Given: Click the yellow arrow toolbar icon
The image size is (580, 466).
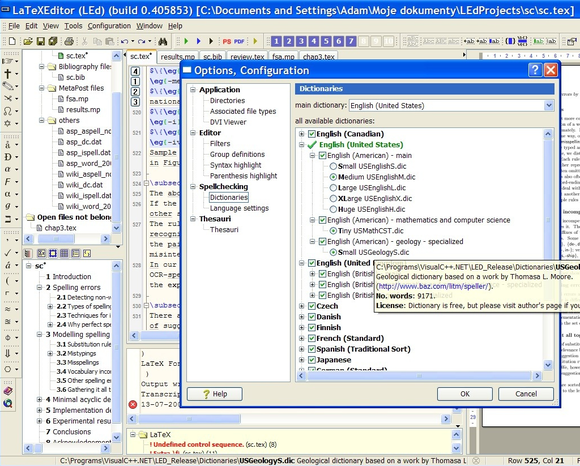Looking at the screenshot, I should click(x=255, y=41).
